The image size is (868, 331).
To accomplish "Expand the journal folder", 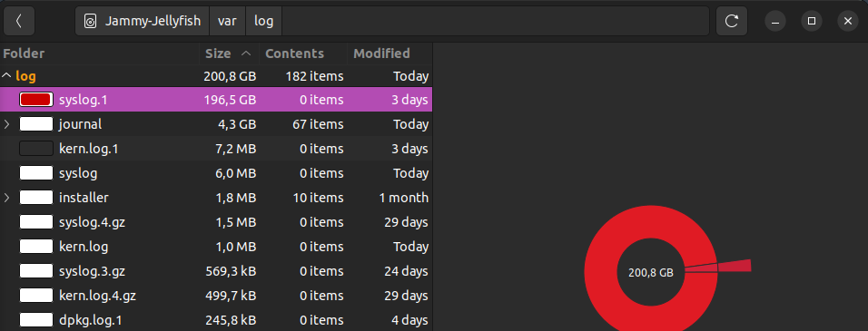I will click(x=6, y=124).
